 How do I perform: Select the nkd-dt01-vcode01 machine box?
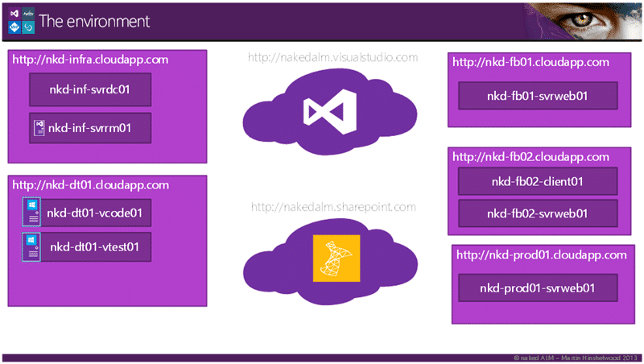pos(95,213)
